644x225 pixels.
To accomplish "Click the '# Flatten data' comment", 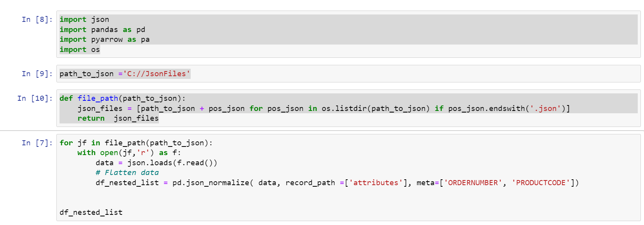I will (127, 173).
